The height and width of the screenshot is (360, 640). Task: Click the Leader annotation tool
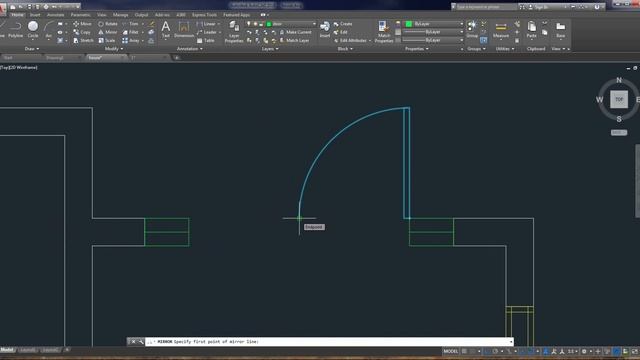(x=207, y=32)
